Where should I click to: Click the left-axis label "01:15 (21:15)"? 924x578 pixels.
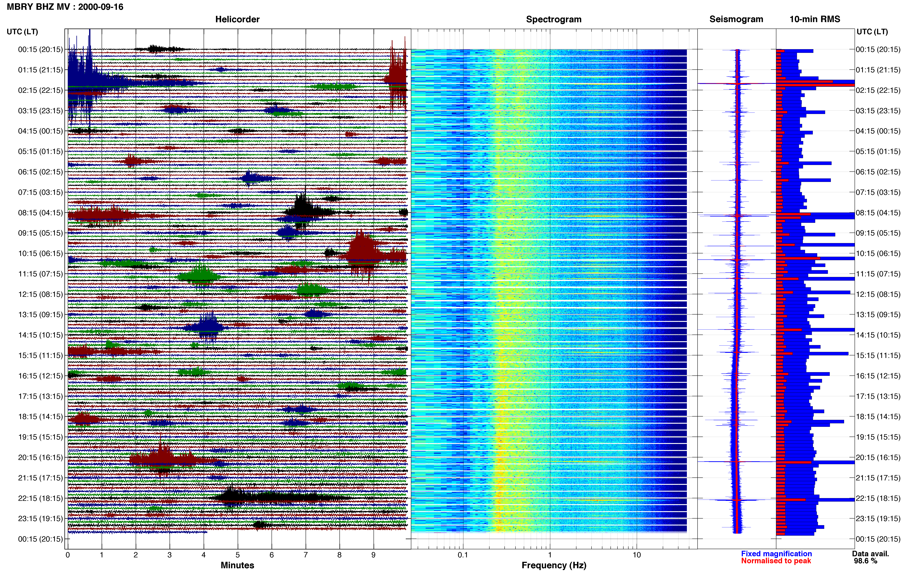[x=40, y=70]
